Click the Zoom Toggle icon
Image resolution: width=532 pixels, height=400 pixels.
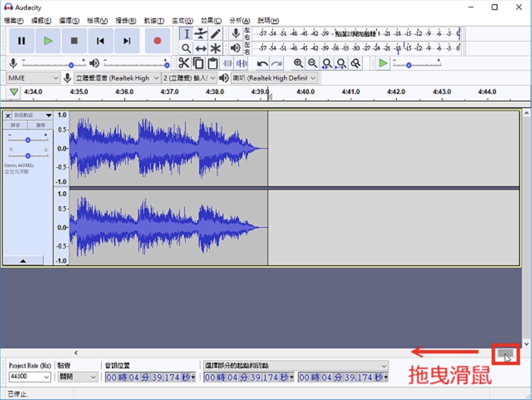pos(355,63)
